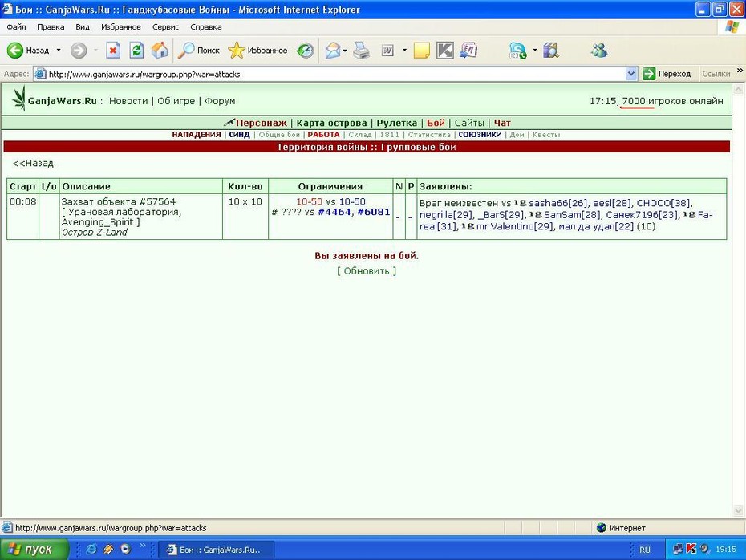Screen dimensions: 746x560
Task: Click the Print toolbar icon
Action: [x=361, y=50]
